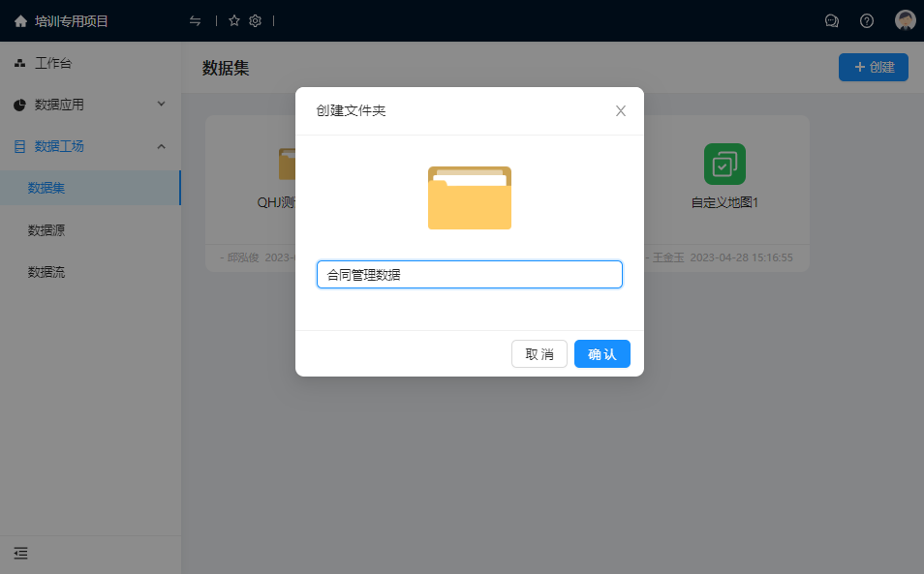Screen dimensions: 924x574
Task: Open the settings gear icon
Action: [x=256, y=20]
